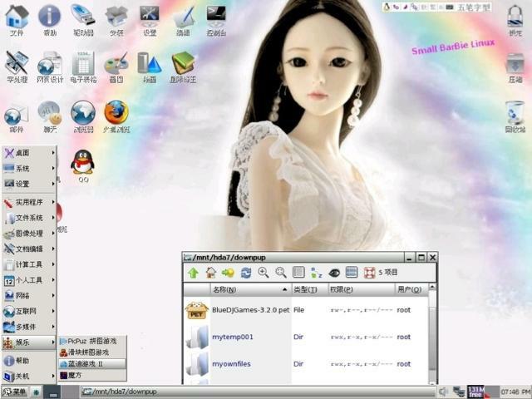Open the QQ penguin desktop icon
Viewport: 532px width, 399px height.
pyautogui.click(x=82, y=163)
